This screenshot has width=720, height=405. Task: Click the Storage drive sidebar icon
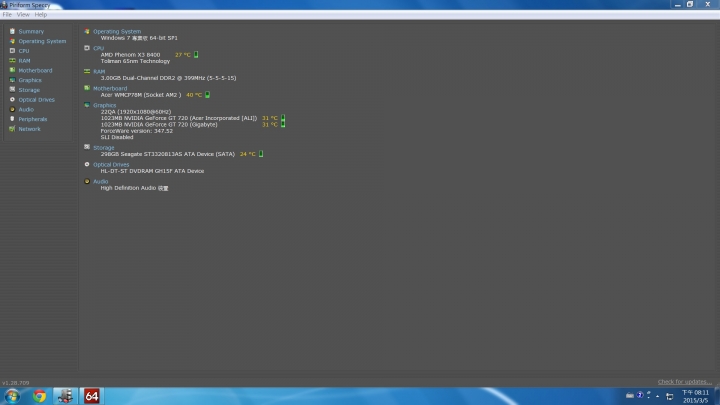pos(12,90)
